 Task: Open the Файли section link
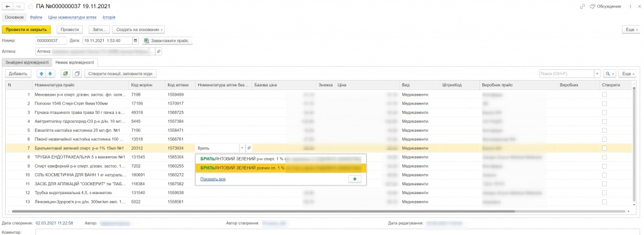(x=36, y=17)
